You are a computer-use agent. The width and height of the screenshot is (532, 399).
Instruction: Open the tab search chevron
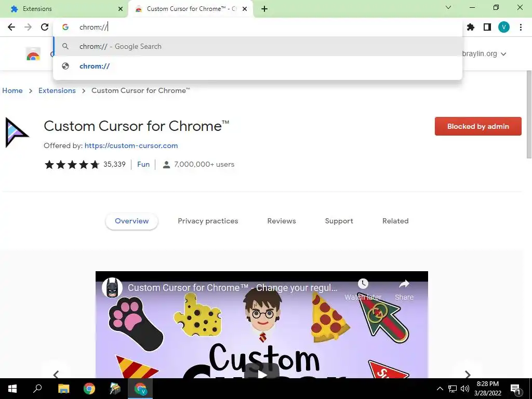tap(448, 7)
